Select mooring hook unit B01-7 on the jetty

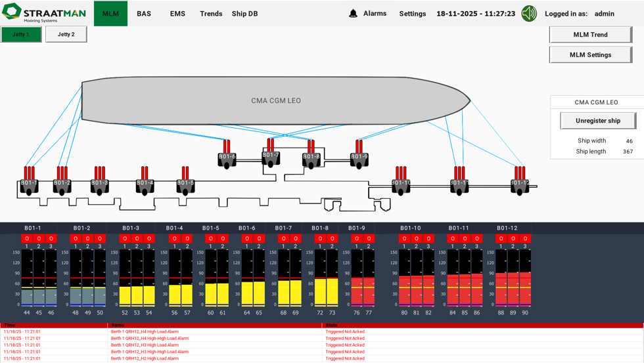tap(271, 156)
